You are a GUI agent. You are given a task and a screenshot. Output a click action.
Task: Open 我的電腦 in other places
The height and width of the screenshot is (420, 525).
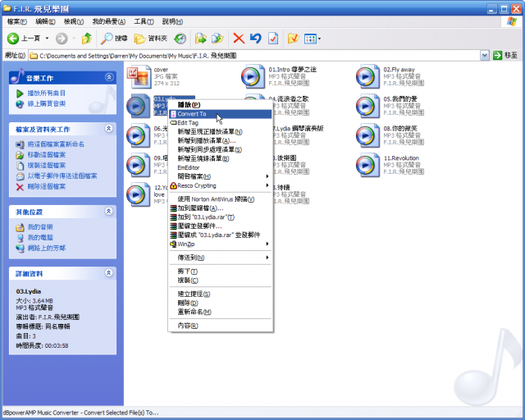[x=40, y=237]
